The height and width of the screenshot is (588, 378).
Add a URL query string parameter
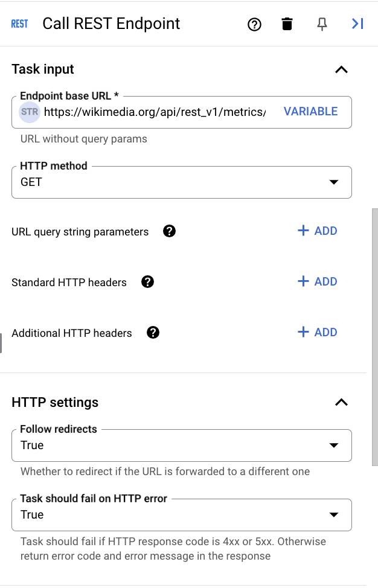(x=318, y=231)
